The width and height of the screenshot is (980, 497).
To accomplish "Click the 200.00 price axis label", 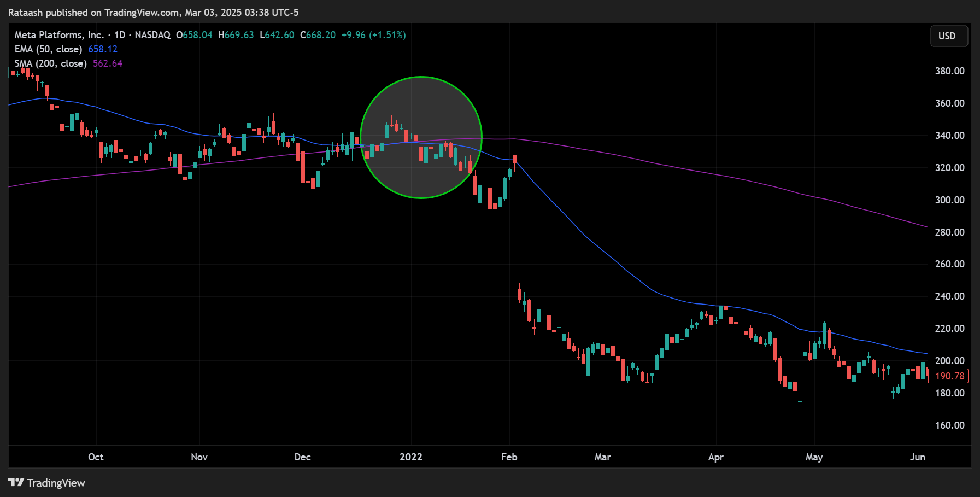I will 949,361.
